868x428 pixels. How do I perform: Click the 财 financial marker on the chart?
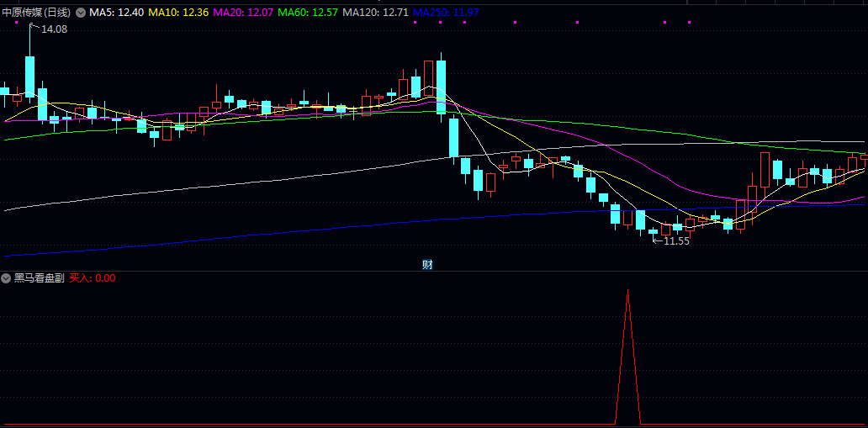point(427,265)
